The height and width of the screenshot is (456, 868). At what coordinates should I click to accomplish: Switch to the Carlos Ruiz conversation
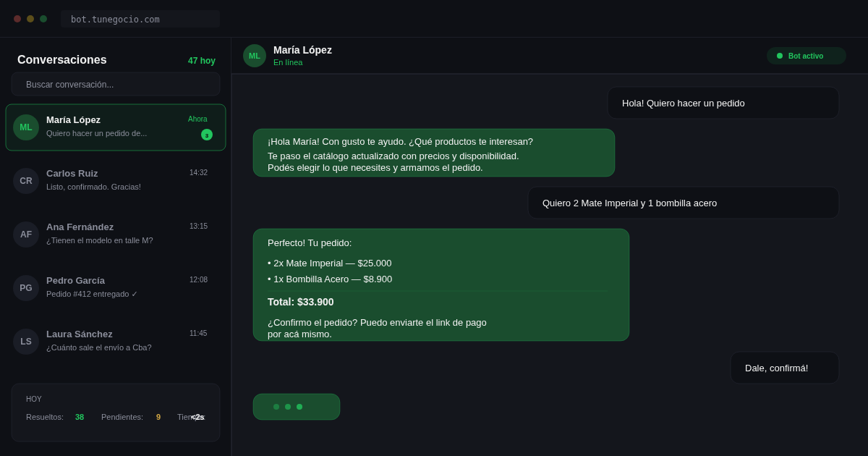click(x=116, y=181)
